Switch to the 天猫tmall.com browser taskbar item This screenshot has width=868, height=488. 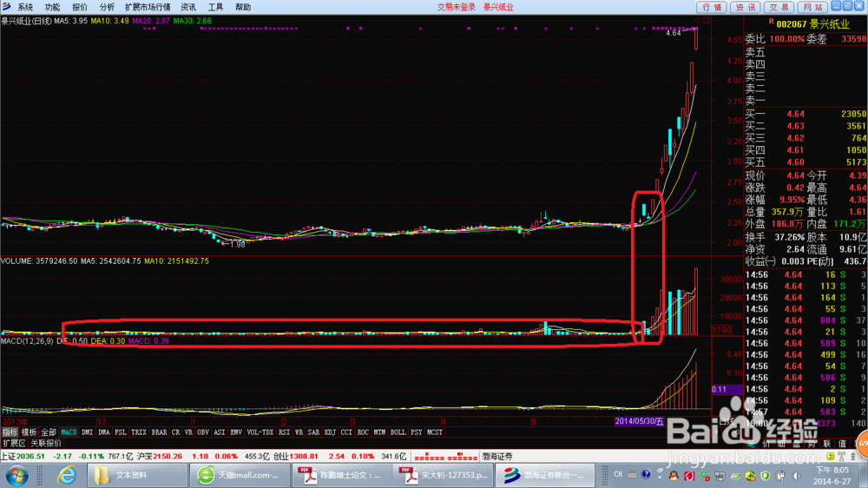pos(240,475)
